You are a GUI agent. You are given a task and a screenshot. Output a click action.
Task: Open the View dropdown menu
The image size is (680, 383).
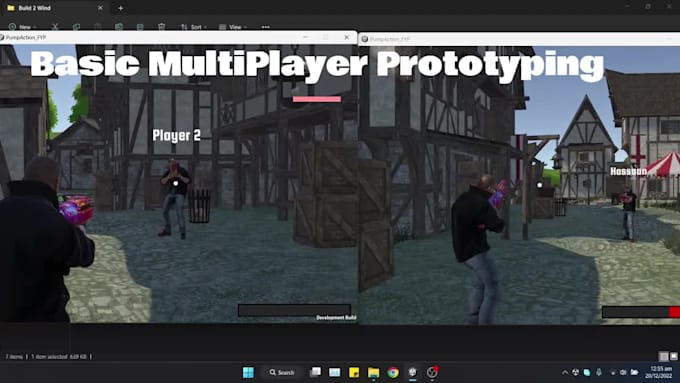pyautogui.click(x=233, y=27)
